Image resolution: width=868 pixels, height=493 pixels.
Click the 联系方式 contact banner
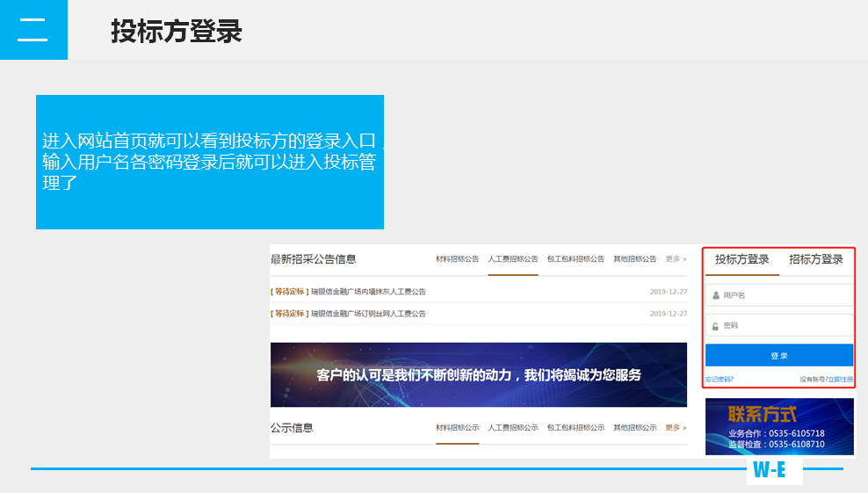[x=778, y=426]
